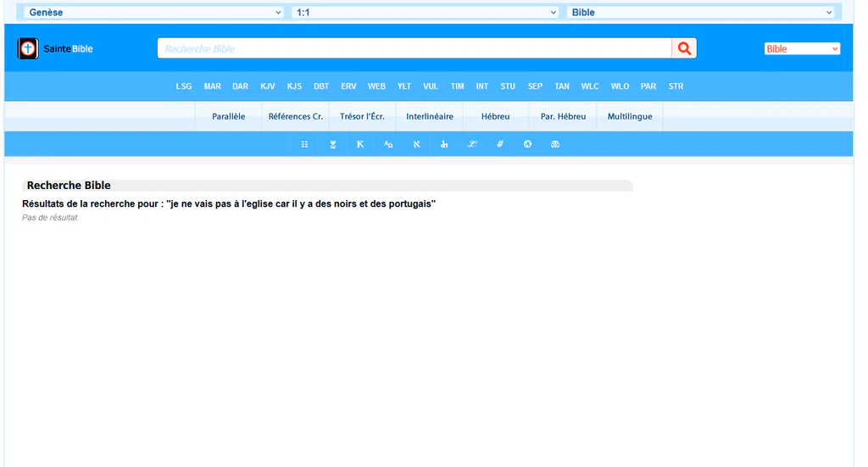Click the 'Pas de résultat.' message
This screenshot has height=467, width=868.
[x=50, y=218]
